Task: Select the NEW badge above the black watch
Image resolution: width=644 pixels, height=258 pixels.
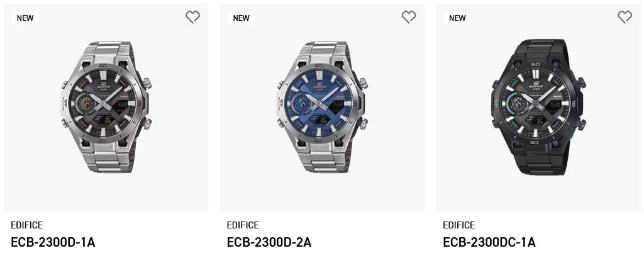Action: tap(457, 18)
